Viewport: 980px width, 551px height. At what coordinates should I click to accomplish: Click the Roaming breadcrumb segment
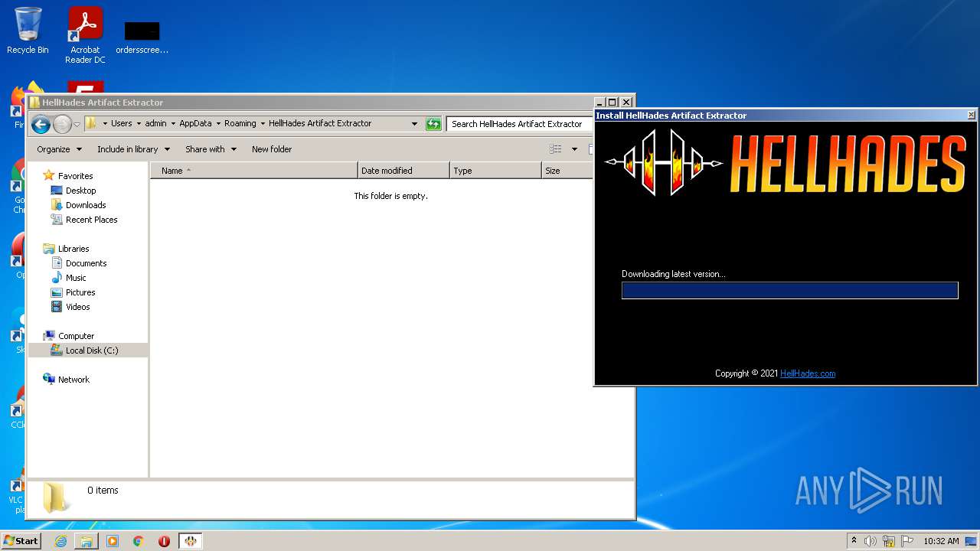240,123
